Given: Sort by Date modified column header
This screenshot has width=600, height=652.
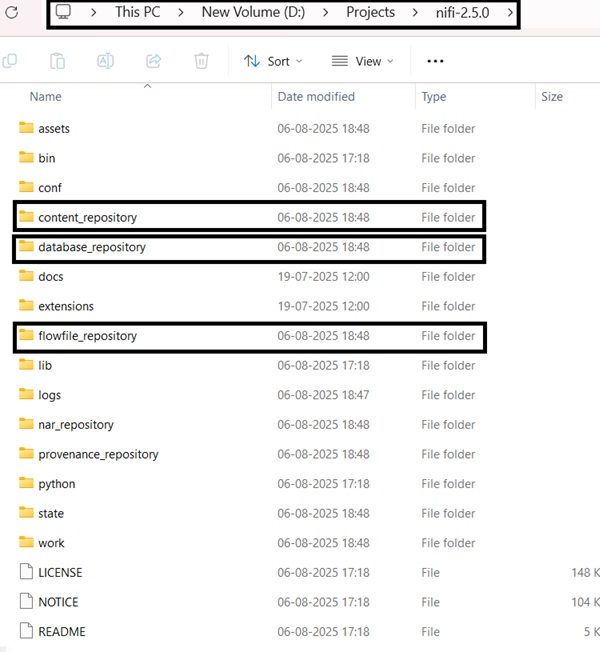Looking at the screenshot, I should [x=316, y=96].
